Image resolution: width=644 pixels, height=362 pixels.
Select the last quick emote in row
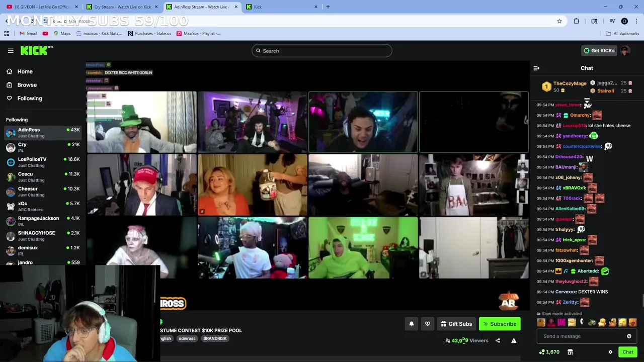pyautogui.click(x=632, y=323)
